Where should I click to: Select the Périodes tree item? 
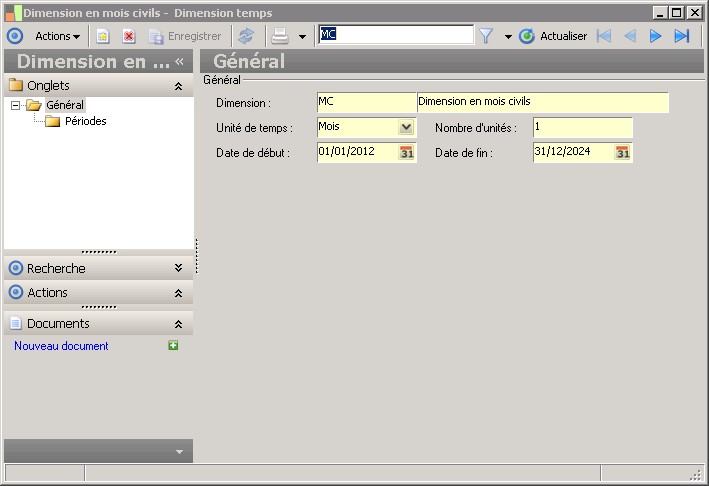[x=85, y=121]
